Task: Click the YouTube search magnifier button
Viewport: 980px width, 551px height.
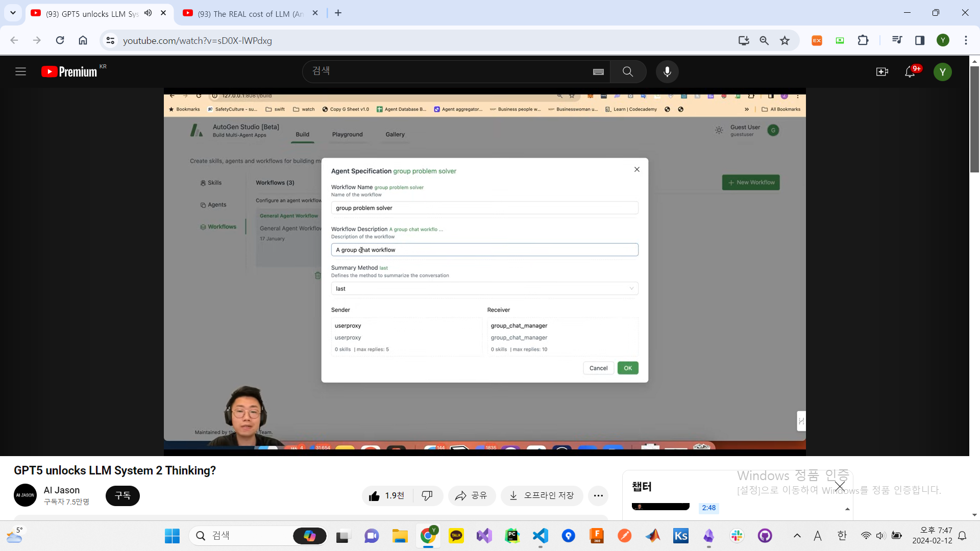Action: pyautogui.click(x=628, y=72)
